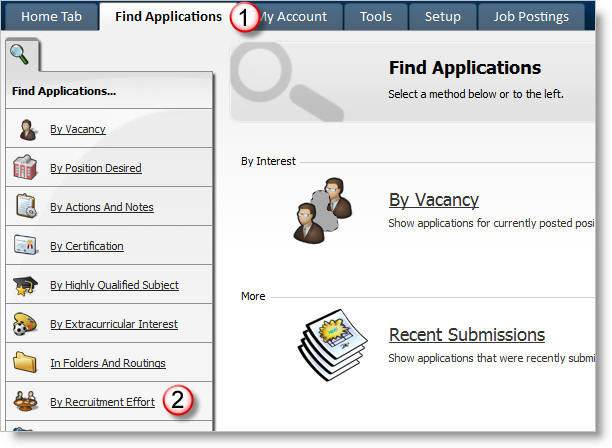Image resolution: width=612 pixels, height=448 pixels.
Task: Click the Folders And Routings folder icon
Action: click(25, 362)
